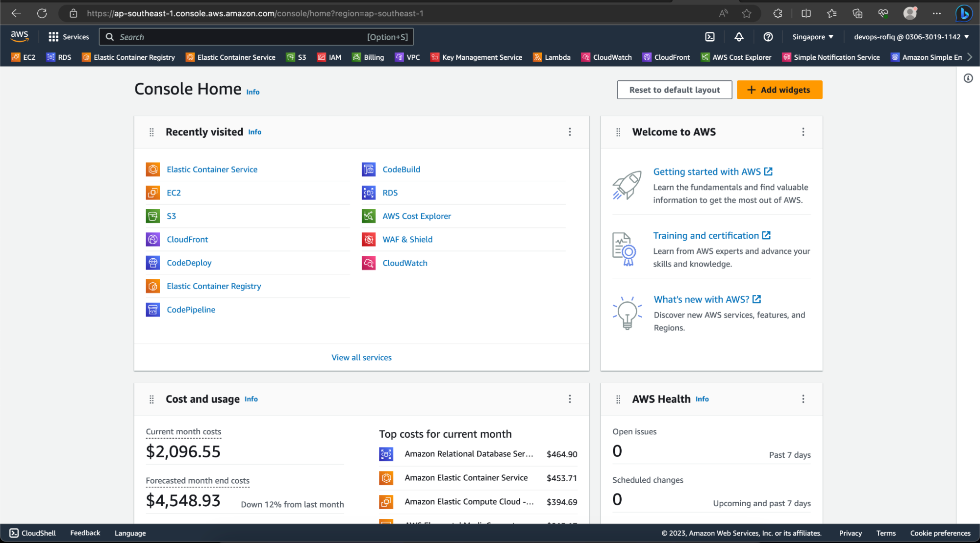Open EC2 from the favorites bar

point(24,57)
